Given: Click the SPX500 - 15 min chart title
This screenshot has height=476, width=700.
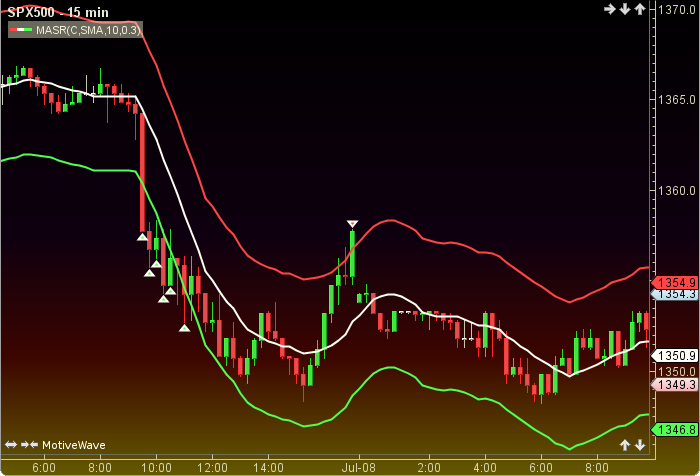Looking at the screenshot, I should [58, 12].
